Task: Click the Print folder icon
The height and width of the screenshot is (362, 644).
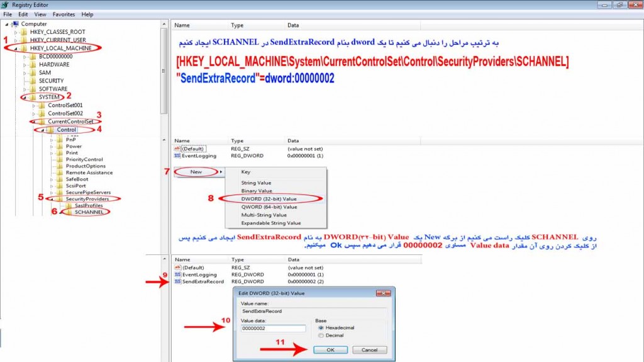Action: pyautogui.click(x=60, y=152)
